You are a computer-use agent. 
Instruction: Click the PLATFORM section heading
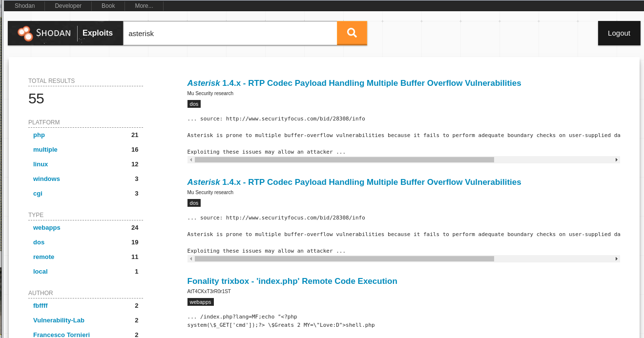pyautogui.click(x=44, y=122)
